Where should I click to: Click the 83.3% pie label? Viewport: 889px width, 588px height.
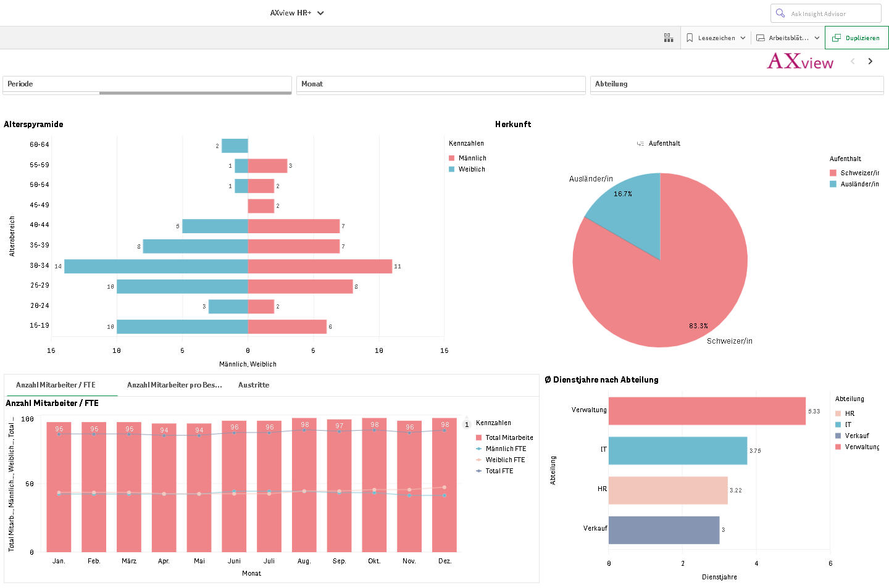699,326
